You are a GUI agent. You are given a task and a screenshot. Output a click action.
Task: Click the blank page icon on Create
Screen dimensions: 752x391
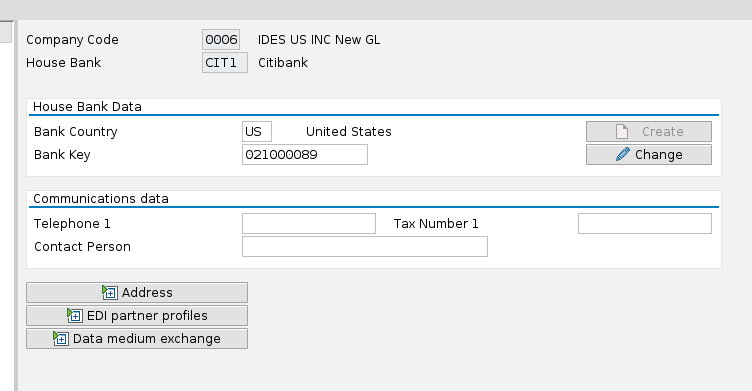(x=622, y=131)
